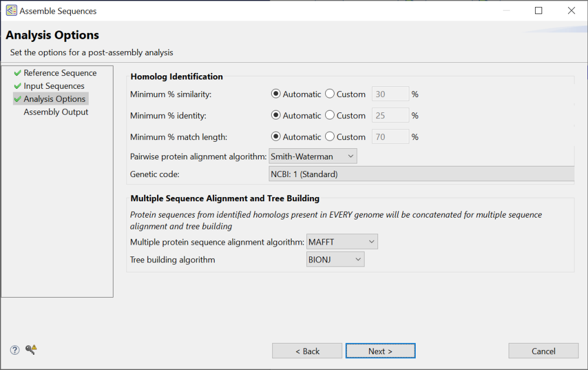Click the Assemble Sequences application icon in titlebar
588x370 pixels.
(x=13, y=11)
